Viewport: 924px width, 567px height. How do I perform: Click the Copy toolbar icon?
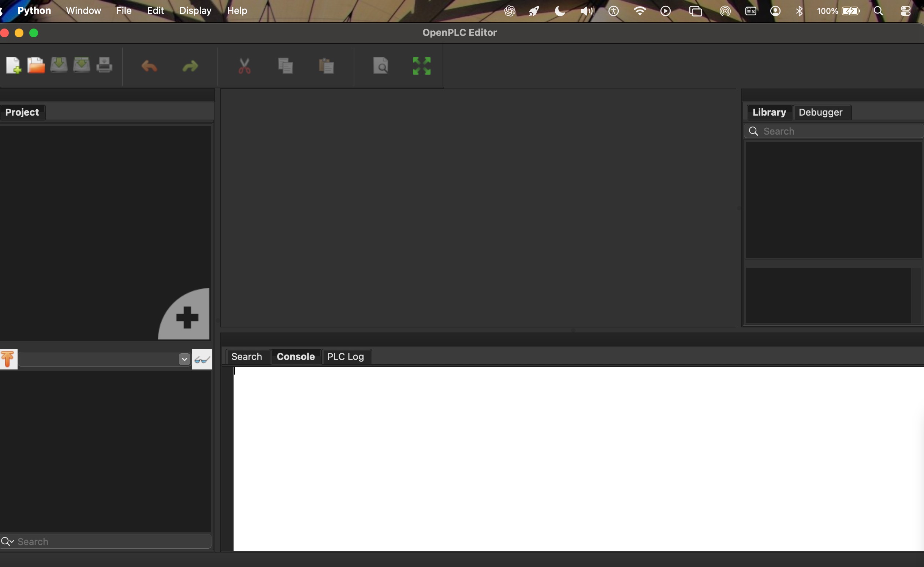pyautogui.click(x=285, y=66)
